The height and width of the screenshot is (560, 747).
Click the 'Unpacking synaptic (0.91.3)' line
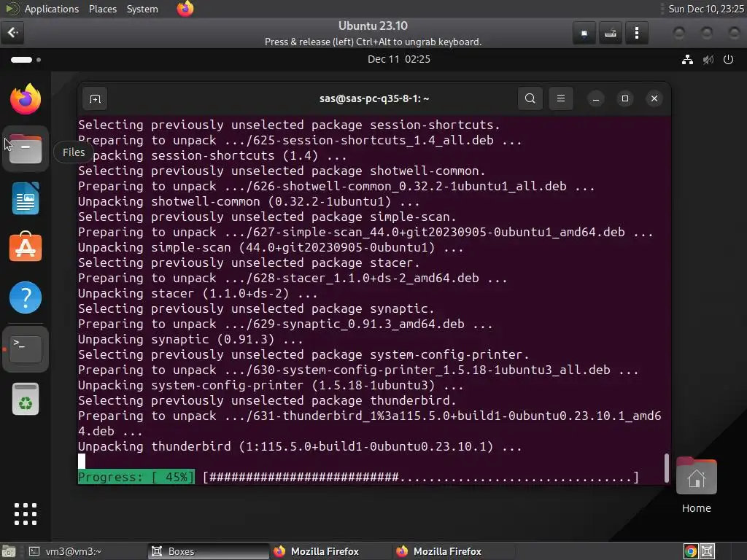point(190,340)
